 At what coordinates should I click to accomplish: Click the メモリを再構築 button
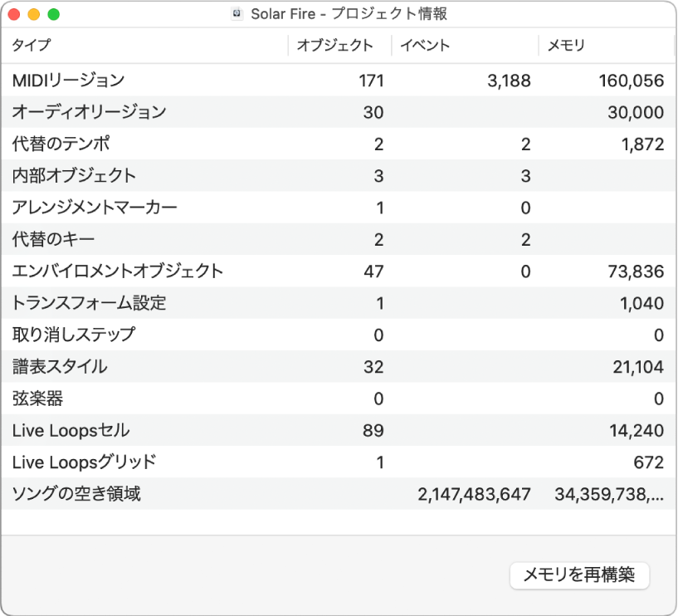click(579, 575)
